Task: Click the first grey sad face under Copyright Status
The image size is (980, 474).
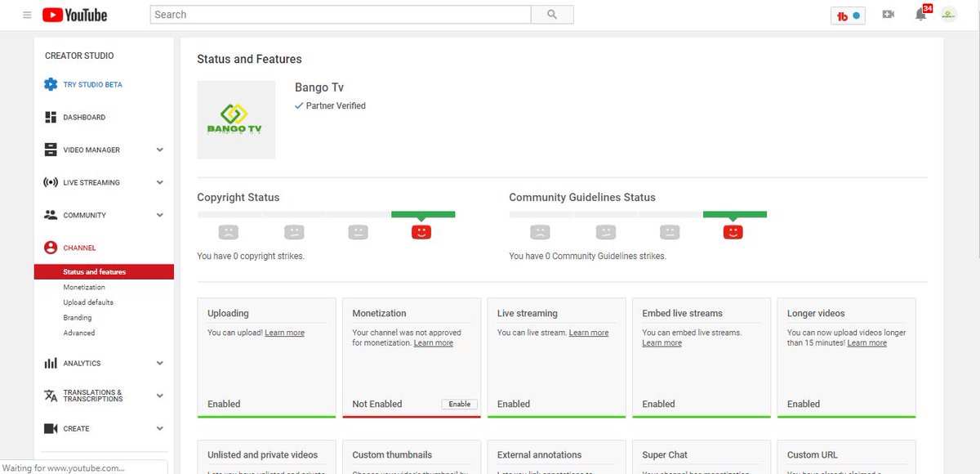Action: click(x=229, y=232)
